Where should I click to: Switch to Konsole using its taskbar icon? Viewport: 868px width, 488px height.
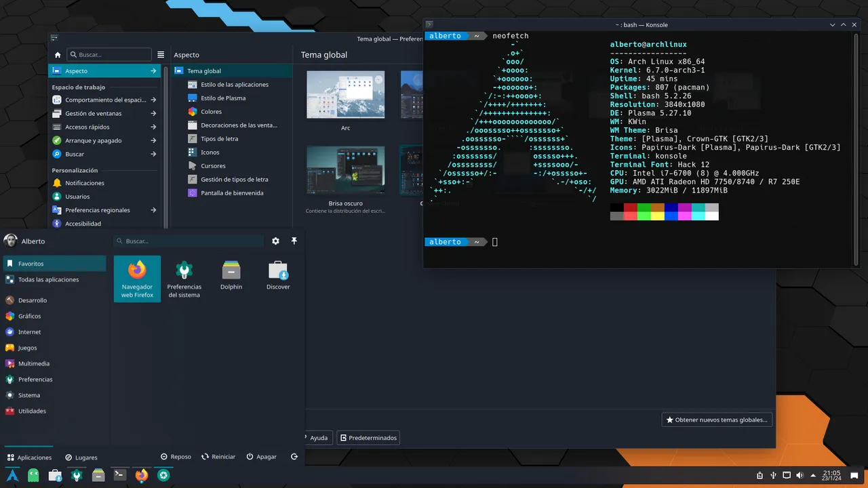[120, 476]
